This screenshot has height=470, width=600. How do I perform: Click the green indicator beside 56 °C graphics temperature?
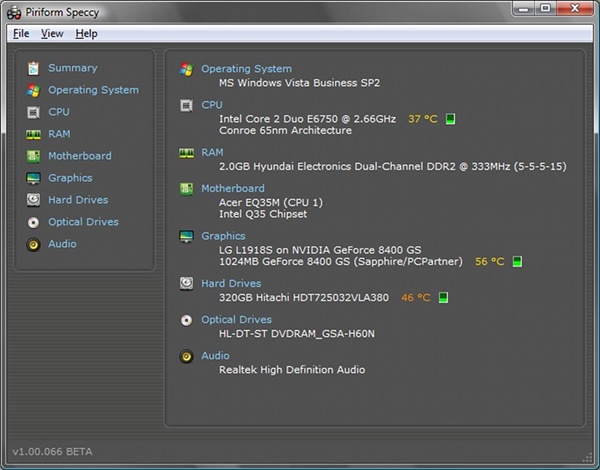(517, 261)
